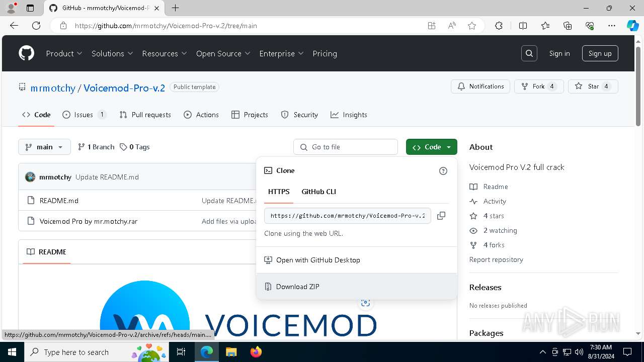This screenshot has width=644, height=362.
Task: Toggle split screen icon in toolbar
Action: tap(523, 26)
